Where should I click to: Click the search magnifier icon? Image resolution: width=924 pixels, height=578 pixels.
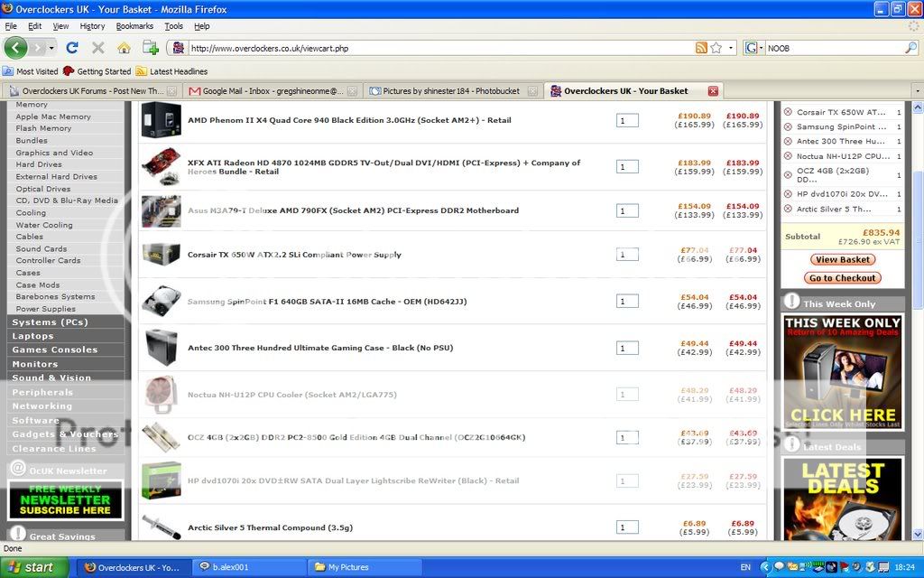pyautogui.click(x=910, y=48)
